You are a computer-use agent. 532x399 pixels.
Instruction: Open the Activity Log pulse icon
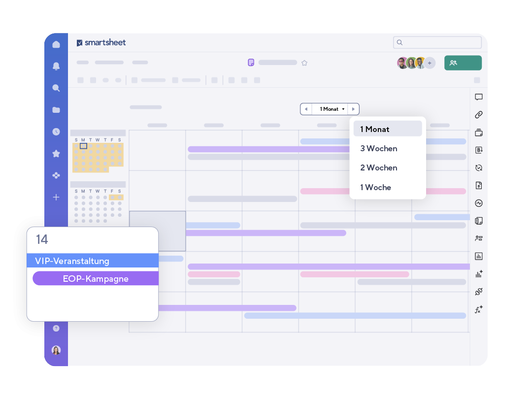(x=479, y=203)
